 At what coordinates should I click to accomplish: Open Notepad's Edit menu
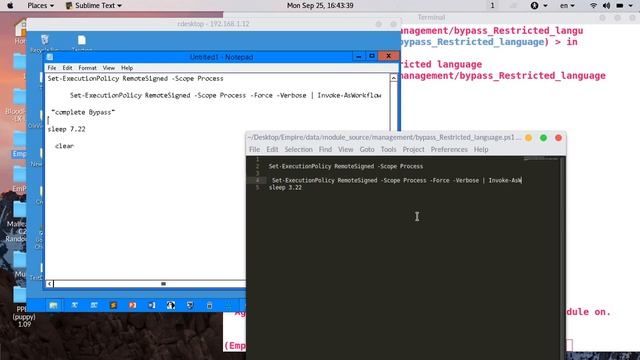tap(67, 68)
